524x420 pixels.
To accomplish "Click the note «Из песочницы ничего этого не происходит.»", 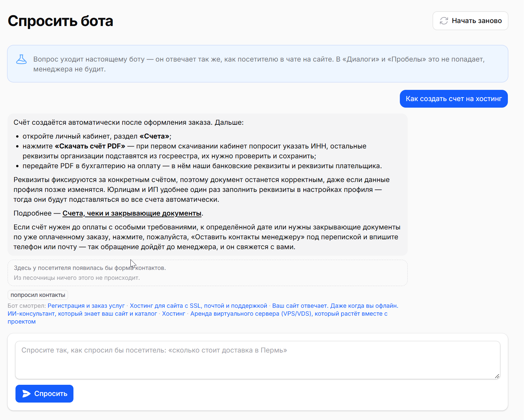I will pyautogui.click(x=77, y=278).
